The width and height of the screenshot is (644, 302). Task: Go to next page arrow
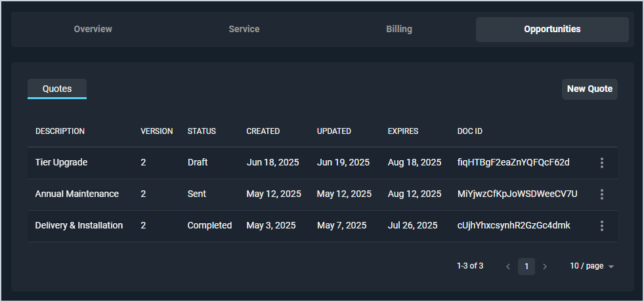click(x=544, y=267)
